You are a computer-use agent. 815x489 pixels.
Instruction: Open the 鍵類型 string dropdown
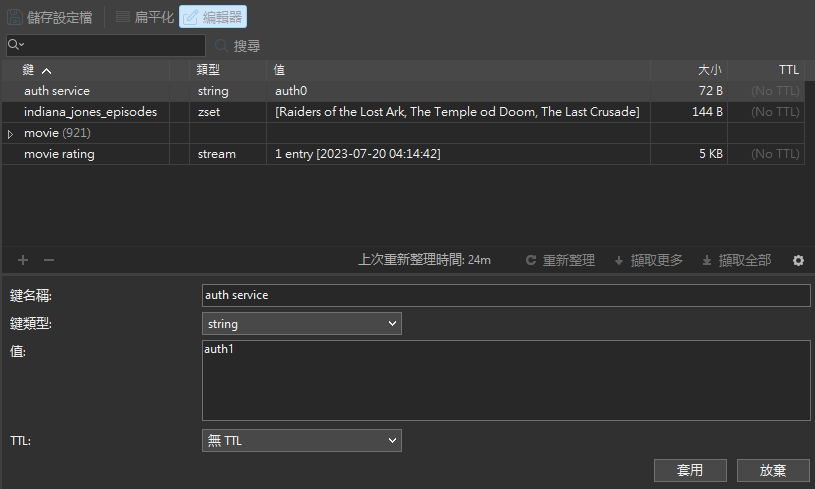301,324
